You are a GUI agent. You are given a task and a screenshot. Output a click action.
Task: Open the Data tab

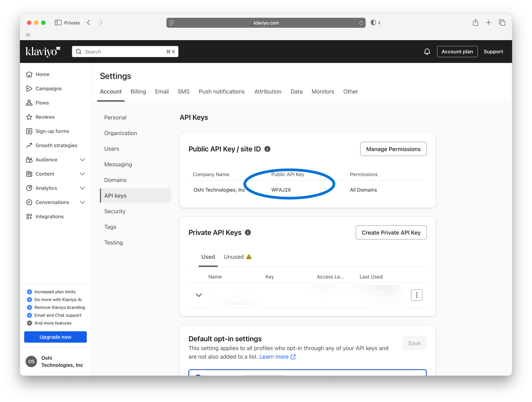297,91
